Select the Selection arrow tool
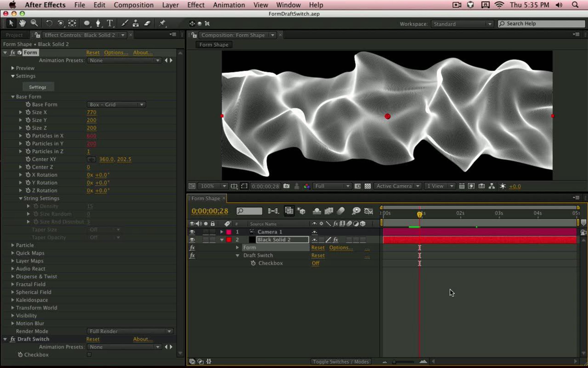The height and width of the screenshot is (368, 588). [x=11, y=23]
